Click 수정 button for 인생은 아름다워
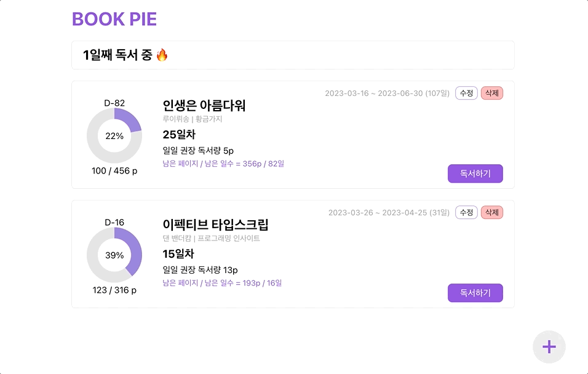This screenshot has height=374, width=588. pyautogui.click(x=466, y=93)
